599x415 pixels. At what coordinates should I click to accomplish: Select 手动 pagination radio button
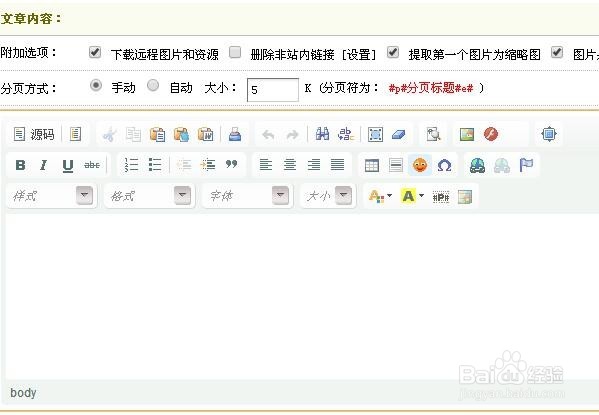click(x=96, y=85)
